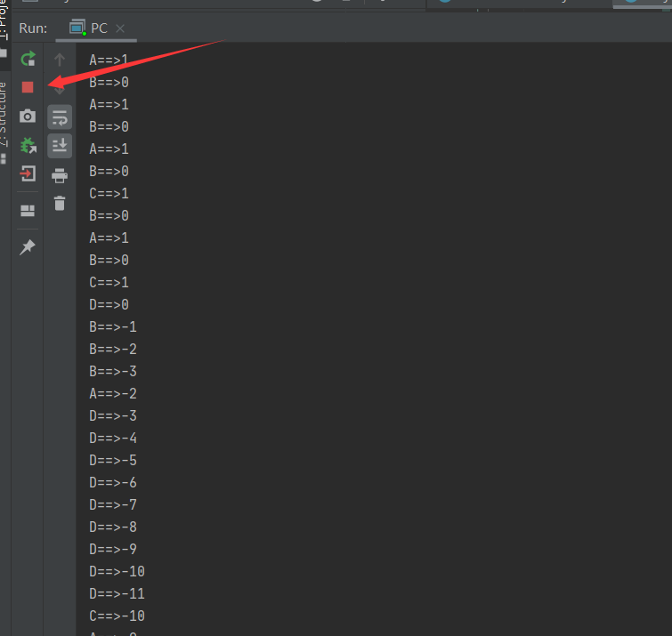Screen dimensions: 672x636
Task: Click the Down the Stack Trace arrow
Action: 60,90
